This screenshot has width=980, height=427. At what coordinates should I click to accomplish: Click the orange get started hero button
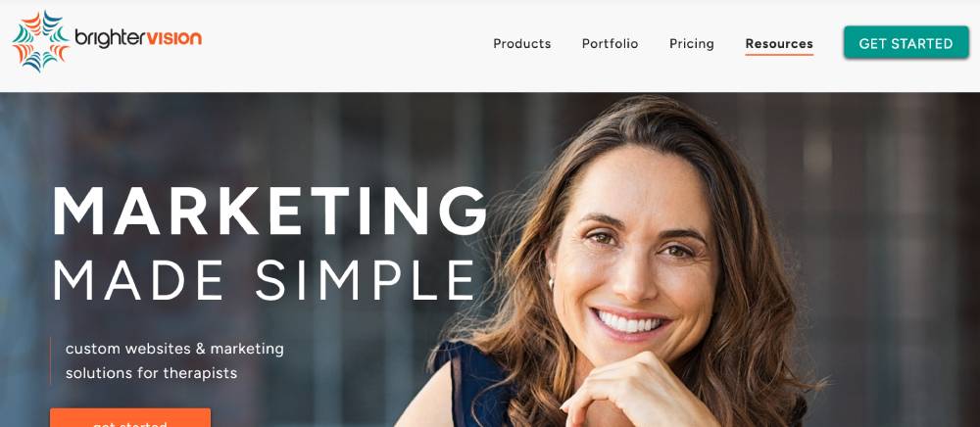[x=130, y=417]
